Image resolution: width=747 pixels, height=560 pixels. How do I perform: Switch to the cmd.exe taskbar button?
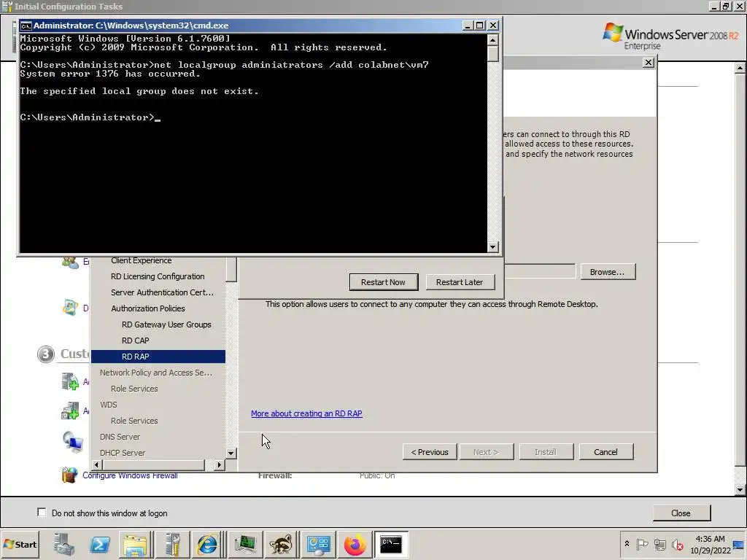coord(391,544)
